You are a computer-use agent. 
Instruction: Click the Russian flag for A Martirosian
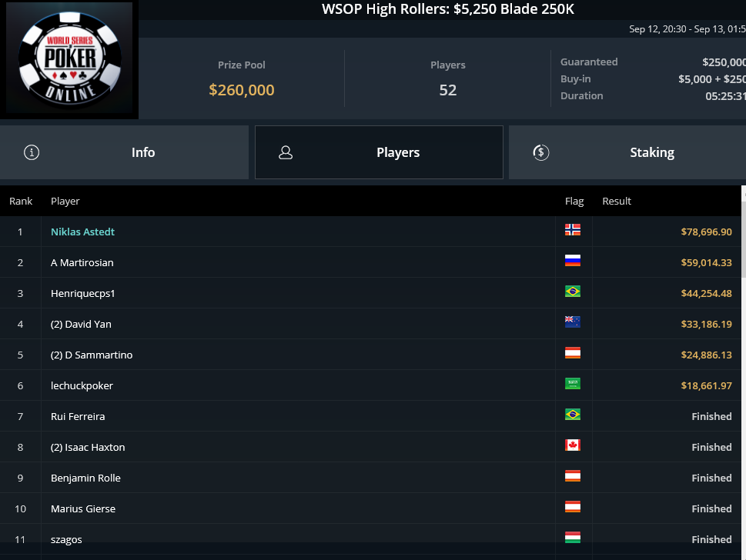point(572,261)
